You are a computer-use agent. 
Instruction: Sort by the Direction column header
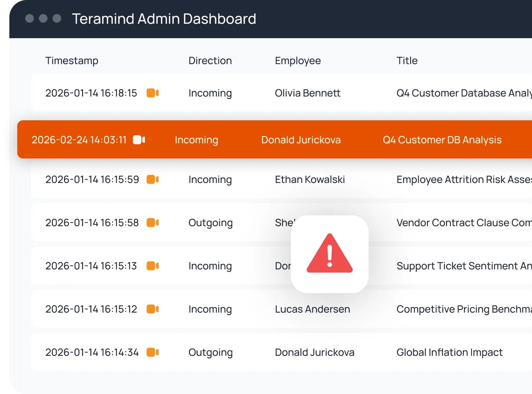210,61
